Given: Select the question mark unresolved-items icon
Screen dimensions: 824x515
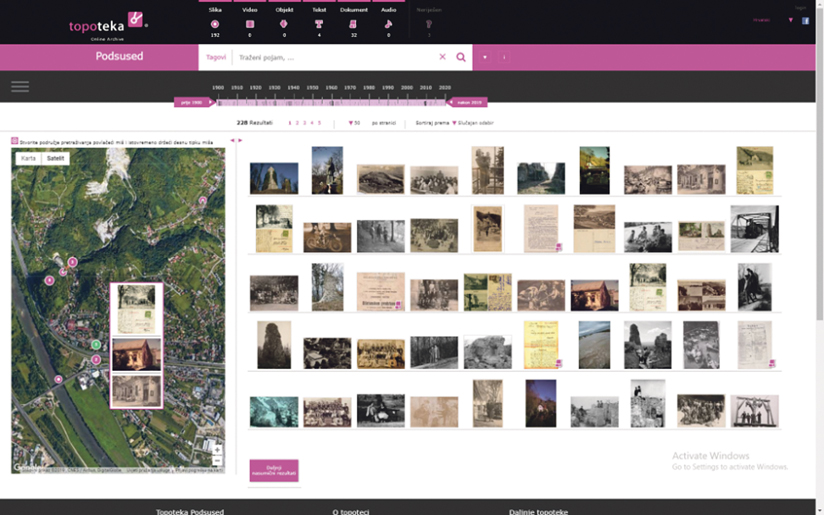Looking at the screenshot, I should click(429, 24).
